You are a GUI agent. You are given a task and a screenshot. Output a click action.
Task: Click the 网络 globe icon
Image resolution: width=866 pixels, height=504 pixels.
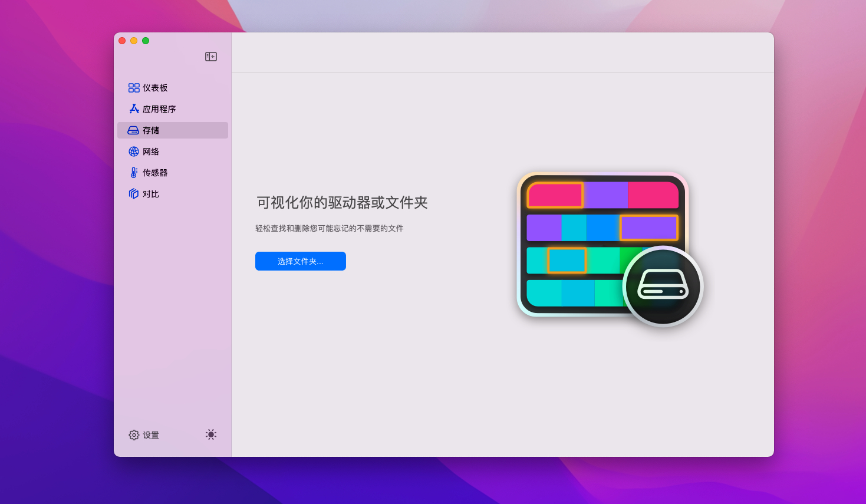click(x=134, y=151)
